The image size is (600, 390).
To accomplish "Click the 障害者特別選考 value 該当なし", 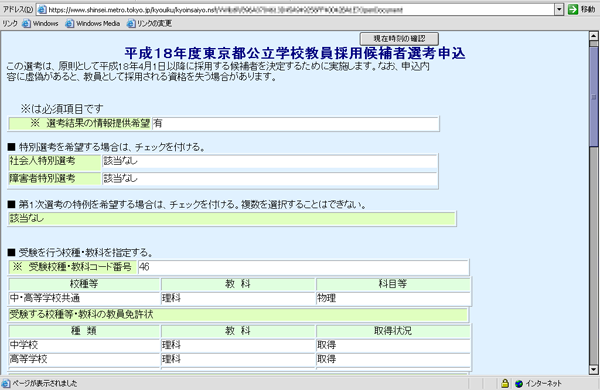I will point(270,178).
